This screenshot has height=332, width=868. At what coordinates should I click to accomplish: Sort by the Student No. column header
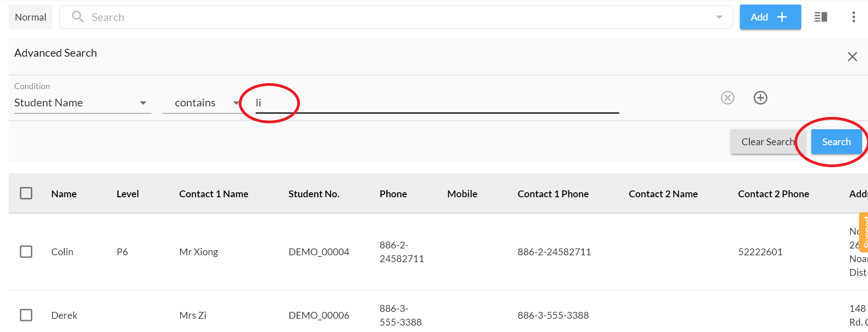pos(314,194)
